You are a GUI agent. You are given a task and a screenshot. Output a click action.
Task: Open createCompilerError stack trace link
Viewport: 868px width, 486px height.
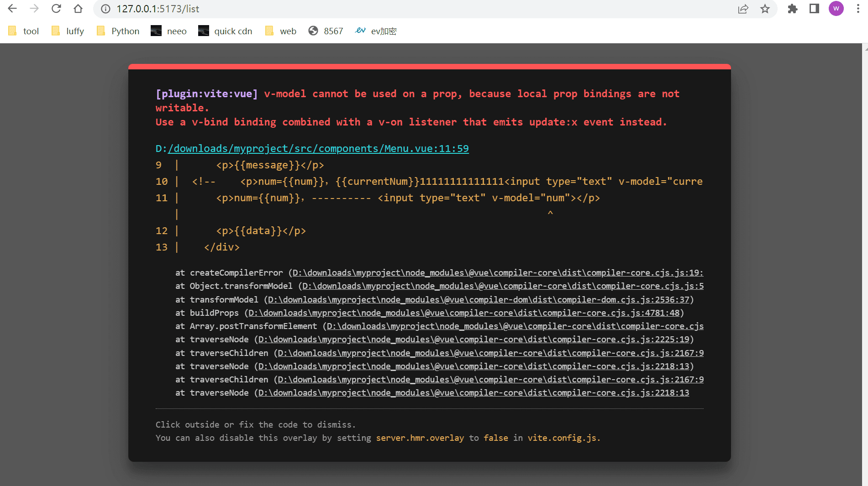coord(498,273)
